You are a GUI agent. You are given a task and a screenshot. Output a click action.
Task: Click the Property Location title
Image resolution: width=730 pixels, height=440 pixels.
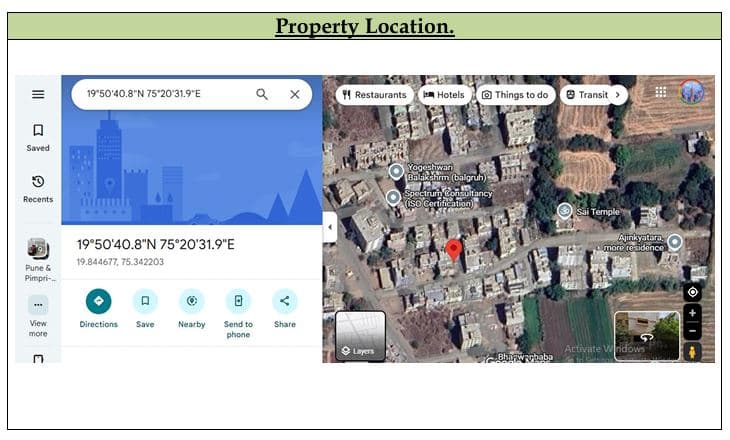[365, 26]
